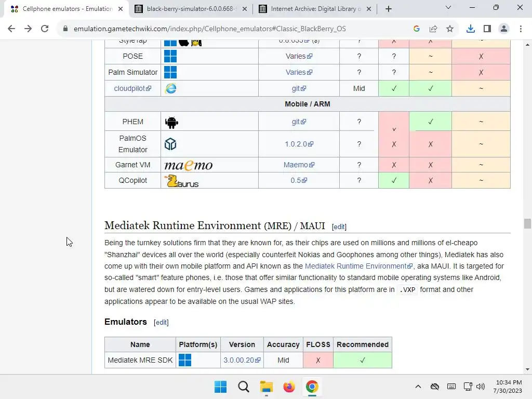This screenshot has width=532, height=399.
Task: Open the Mediatek MRE SDK 3.0.00.20 link
Action: click(242, 360)
